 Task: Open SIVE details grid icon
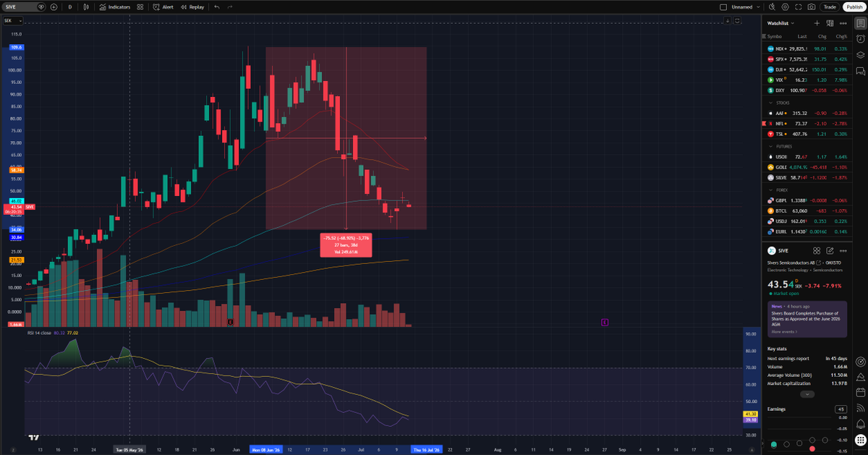point(817,250)
